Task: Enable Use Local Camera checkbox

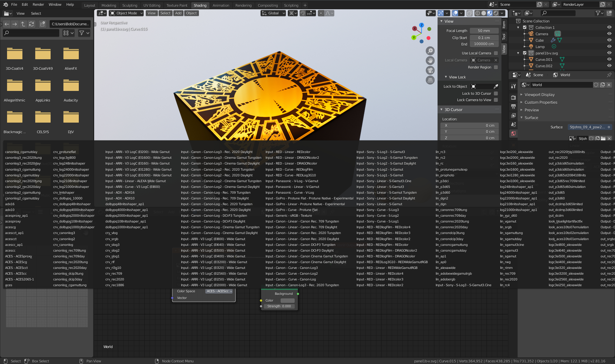Action: (496, 53)
